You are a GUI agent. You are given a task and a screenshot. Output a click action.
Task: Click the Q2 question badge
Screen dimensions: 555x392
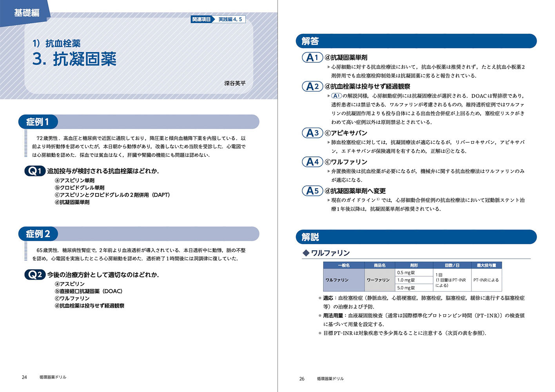tap(34, 275)
